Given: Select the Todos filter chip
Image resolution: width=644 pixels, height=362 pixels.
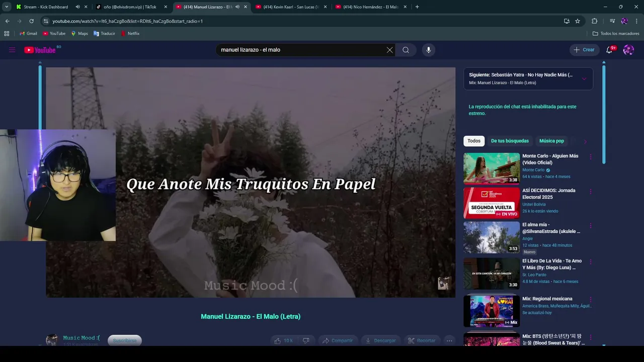Looking at the screenshot, I should tap(474, 141).
